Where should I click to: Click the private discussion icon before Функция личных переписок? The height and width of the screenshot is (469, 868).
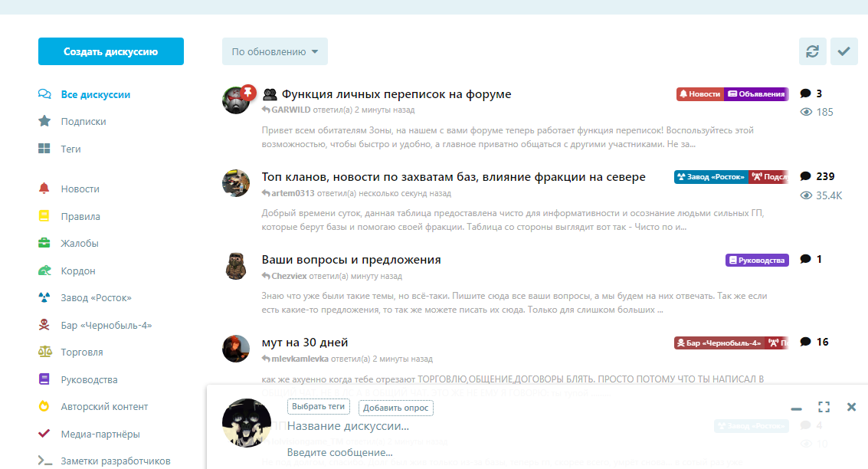pos(270,94)
